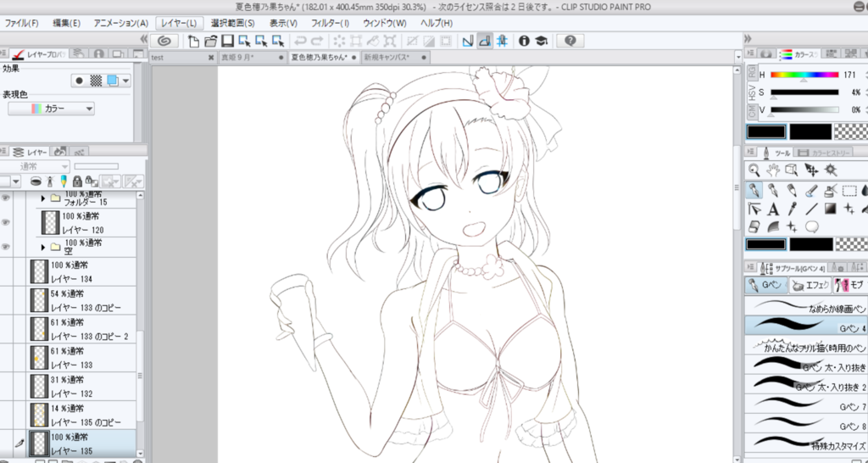Select the Eraser tool
Viewport: 868px width, 463px height.
754,226
